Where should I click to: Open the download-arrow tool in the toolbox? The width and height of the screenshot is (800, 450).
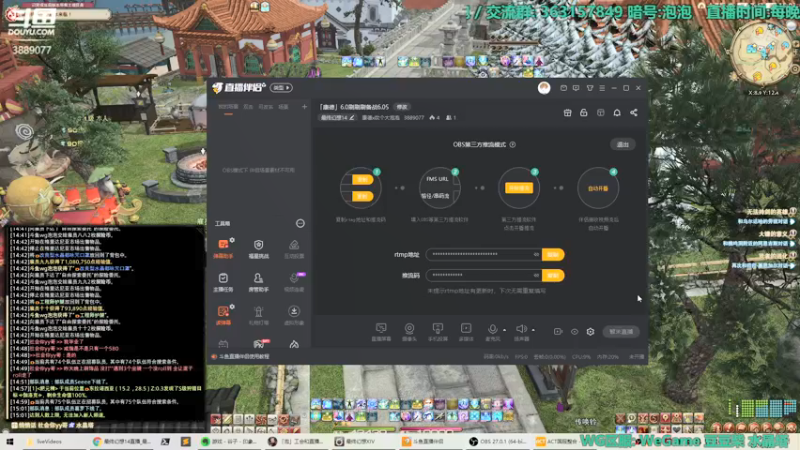(x=294, y=315)
